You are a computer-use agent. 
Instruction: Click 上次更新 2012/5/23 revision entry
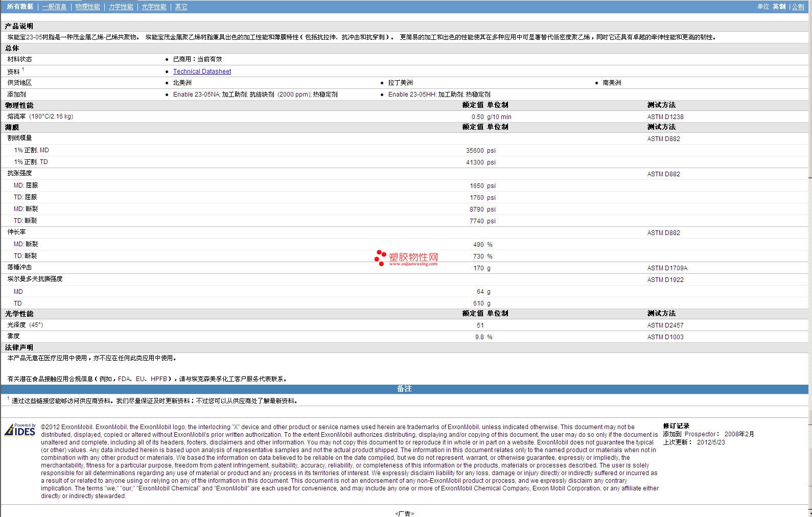[694, 442]
